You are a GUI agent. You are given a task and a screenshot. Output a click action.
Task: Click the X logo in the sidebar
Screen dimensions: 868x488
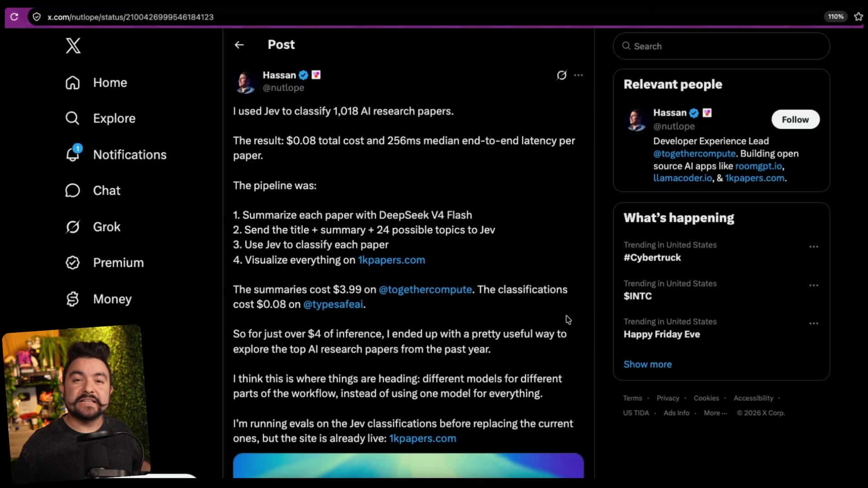coord(73,46)
